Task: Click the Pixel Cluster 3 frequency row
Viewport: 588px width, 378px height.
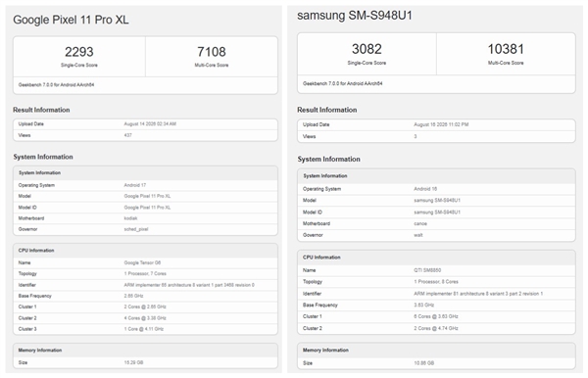Action: pos(145,329)
